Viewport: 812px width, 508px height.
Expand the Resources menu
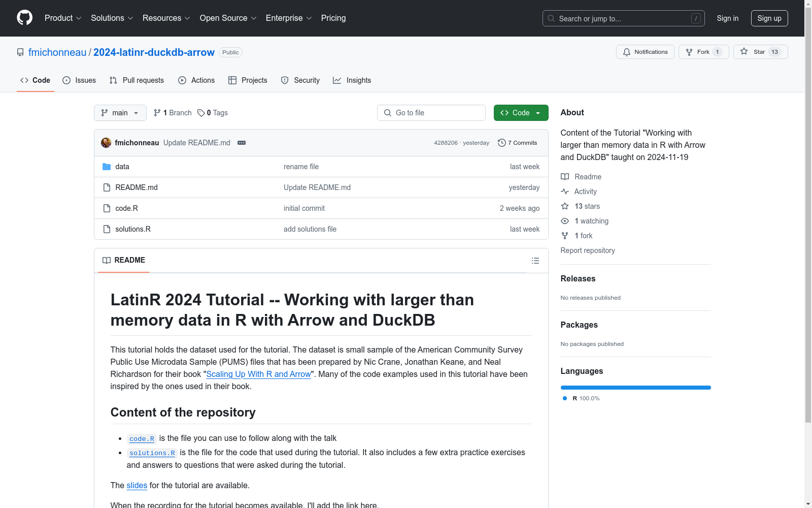pos(166,18)
